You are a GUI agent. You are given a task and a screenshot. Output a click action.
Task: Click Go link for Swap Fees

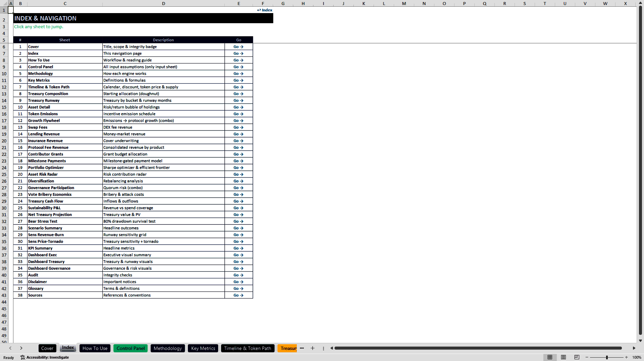pyautogui.click(x=238, y=127)
